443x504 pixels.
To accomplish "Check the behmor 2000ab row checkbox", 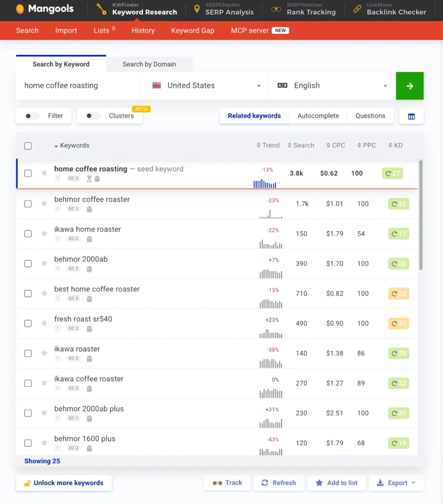I will (28, 263).
